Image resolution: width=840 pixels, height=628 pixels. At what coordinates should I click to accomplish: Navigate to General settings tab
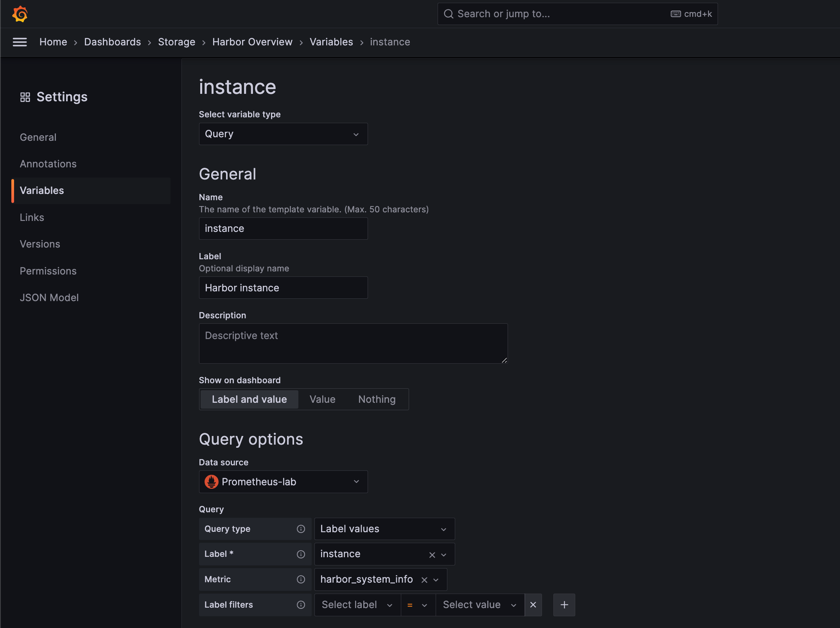pyautogui.click(x=38, y=136)
